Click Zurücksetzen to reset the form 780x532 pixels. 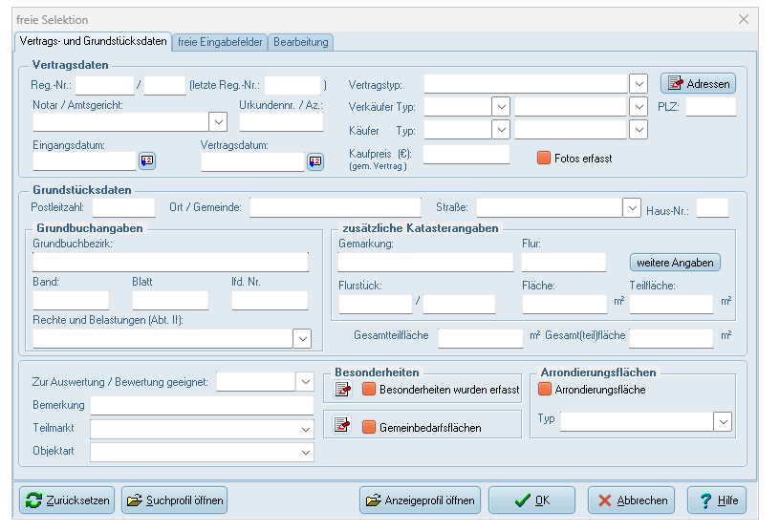click(67, 500)
